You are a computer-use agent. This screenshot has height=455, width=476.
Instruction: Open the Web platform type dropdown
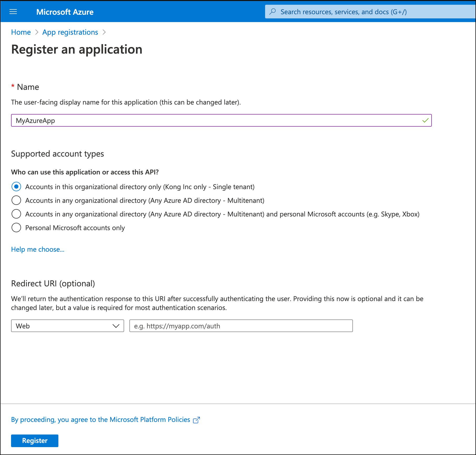(68, 326)
